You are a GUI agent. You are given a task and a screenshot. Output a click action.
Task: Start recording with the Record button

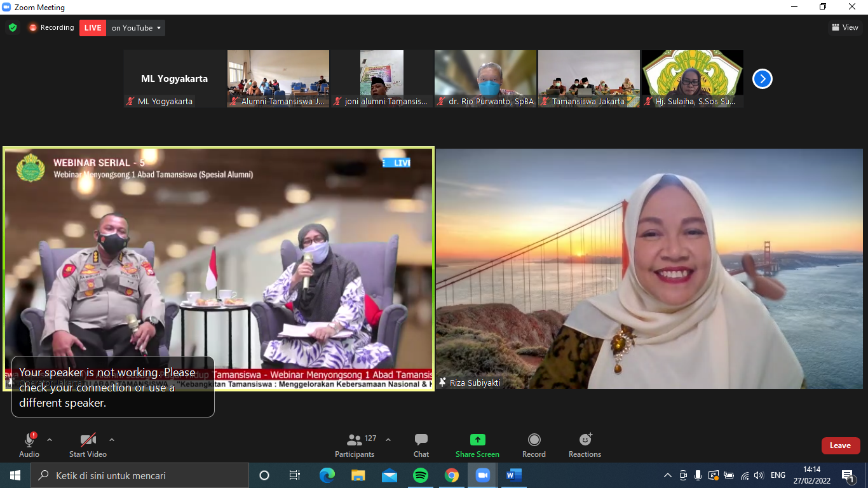tap(534, 445)
